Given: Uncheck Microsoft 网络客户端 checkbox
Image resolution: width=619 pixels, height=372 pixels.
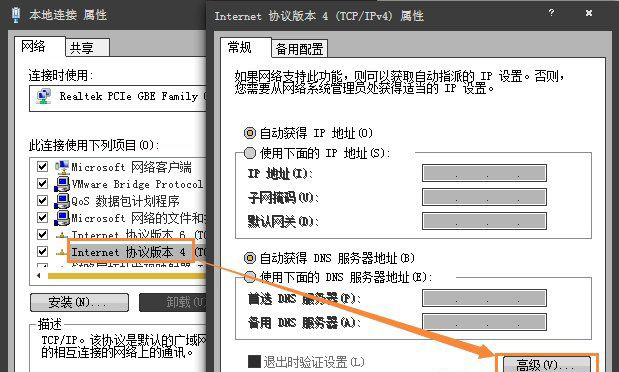Looking at the screenshot, I should pyautogui.click(x=42, y=167).
